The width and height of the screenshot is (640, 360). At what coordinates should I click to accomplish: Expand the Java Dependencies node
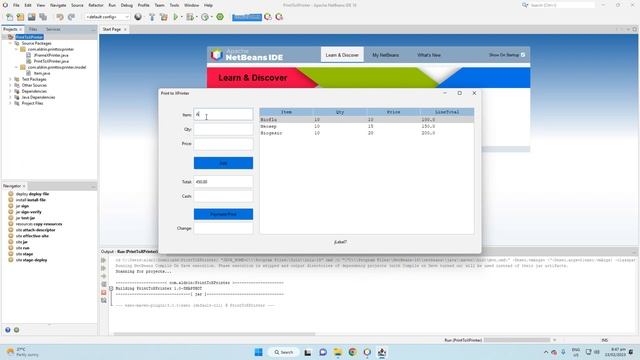(x=10, y=98)
